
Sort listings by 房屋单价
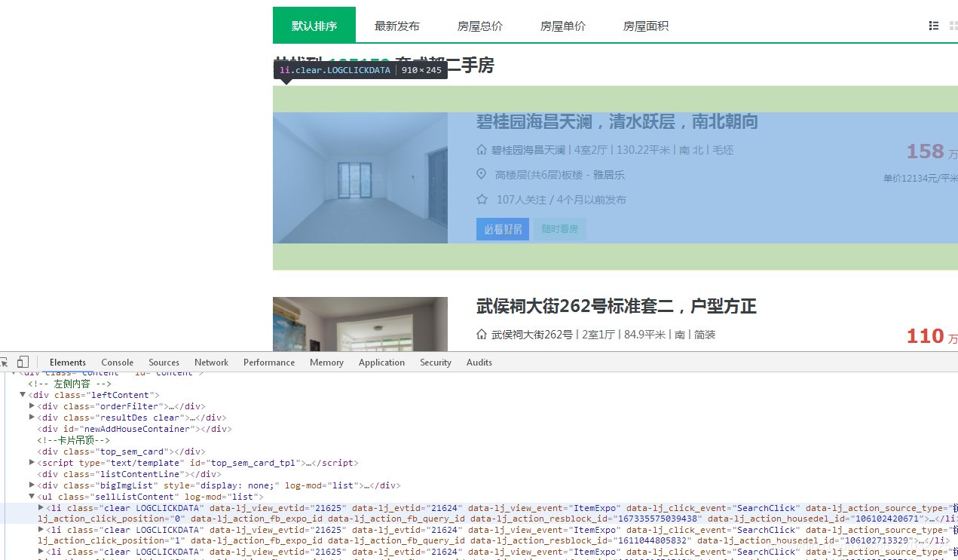563,26
